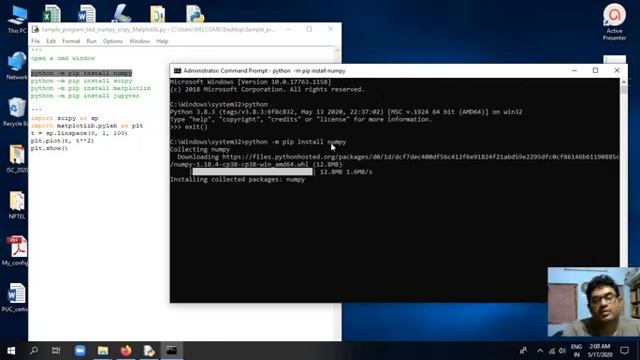Switch to Zoom in taskbar
This screenshot has height=360, width=640.
(80, 351)
